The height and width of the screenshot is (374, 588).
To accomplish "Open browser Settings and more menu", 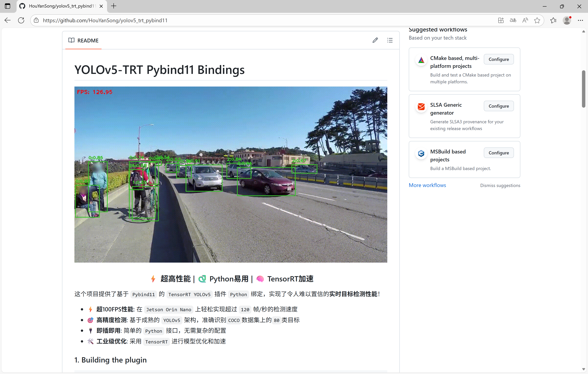I will 580,20.
